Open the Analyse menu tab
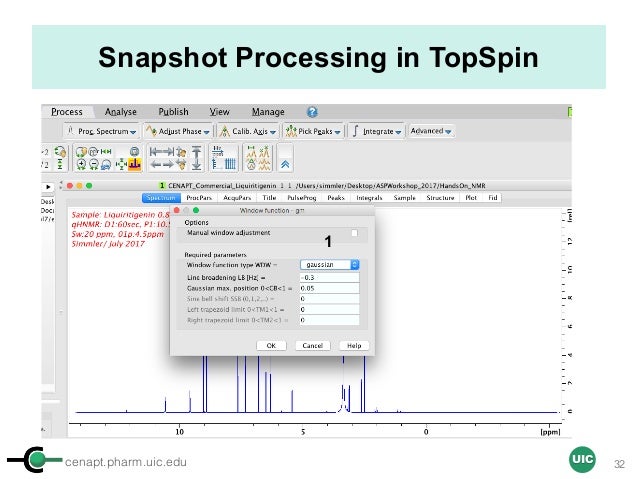This screenshot has height=479, width=638. click(120, 112)
